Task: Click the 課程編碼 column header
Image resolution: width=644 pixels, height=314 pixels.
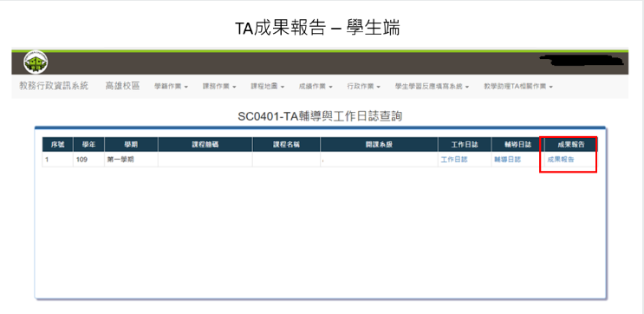Action: [x=205, y=144]
